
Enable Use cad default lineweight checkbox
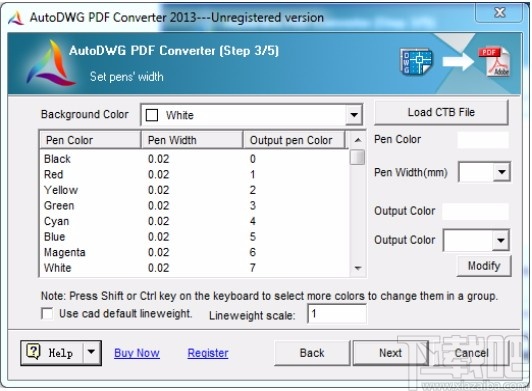pos(47,313)
